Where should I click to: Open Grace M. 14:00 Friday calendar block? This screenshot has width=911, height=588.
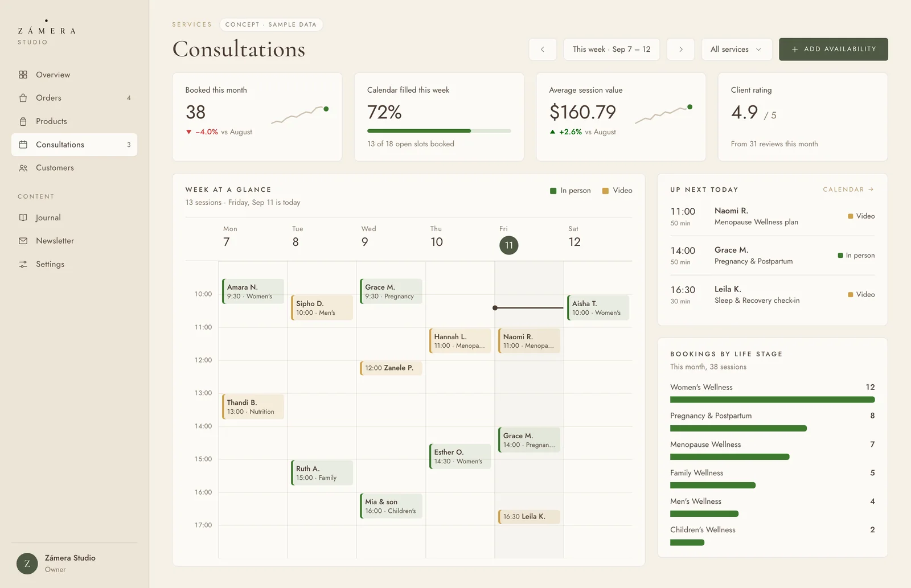coord(529,440)
